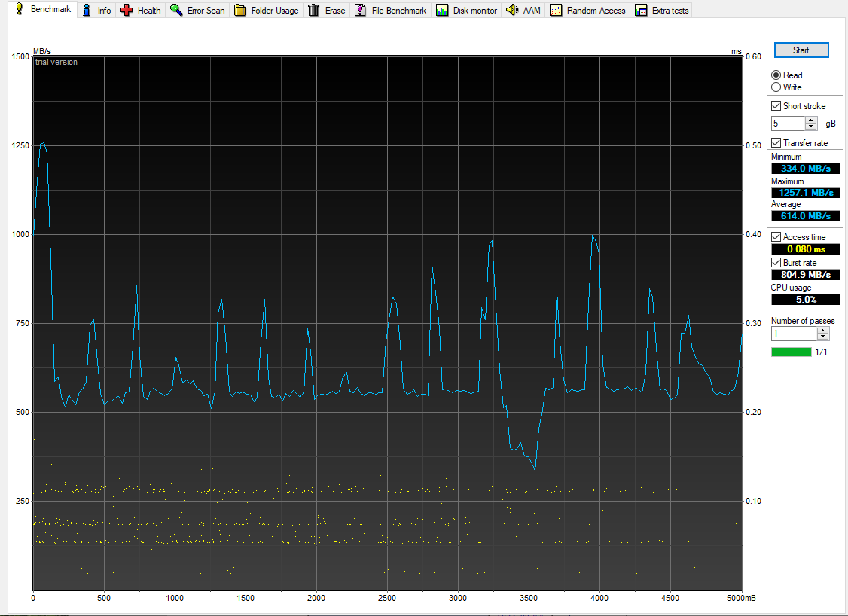Viewport: 848px width, 616px height.
Task: Click the Maximum value 1257.1 MB/s
Action: [806, 193]
